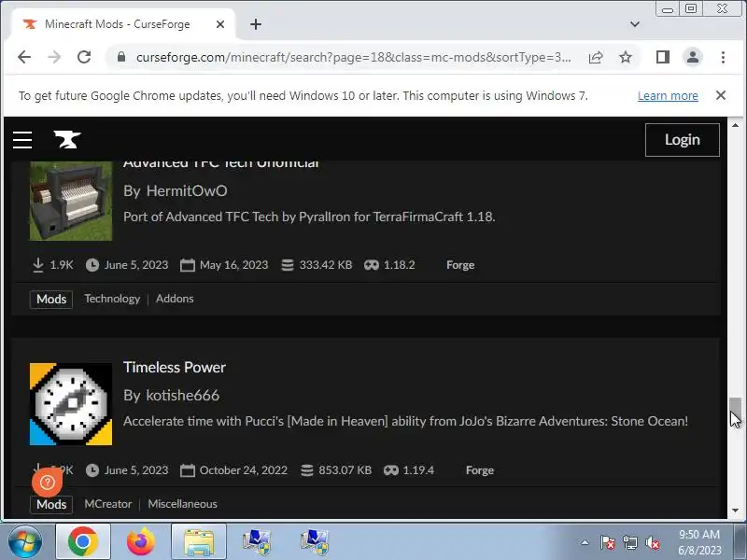This screenshot has width=747, height=560.
Task: Click the clock icon beside June 5, 2023 in the 1.9K downloads row
Action: tap(92, 265)
